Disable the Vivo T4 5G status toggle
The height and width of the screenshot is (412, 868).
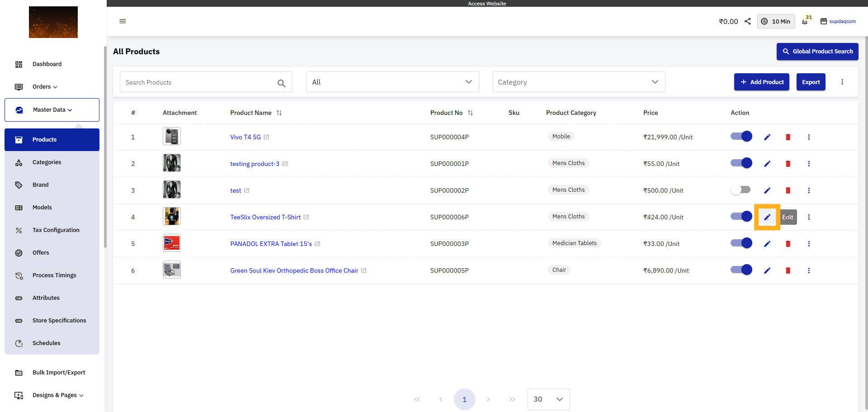[x=741, y=137]
